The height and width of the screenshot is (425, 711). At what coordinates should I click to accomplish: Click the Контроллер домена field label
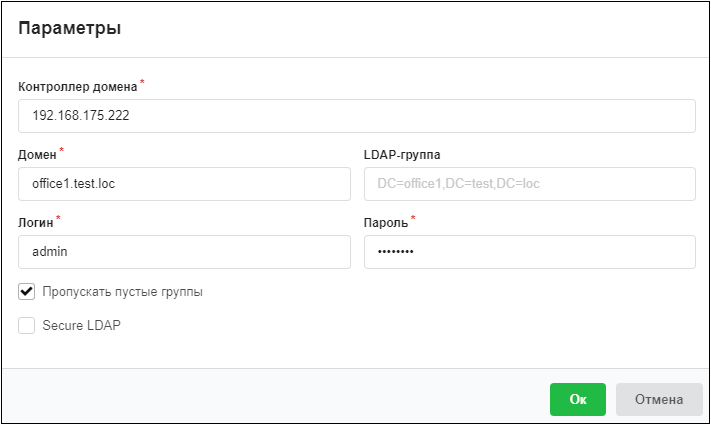tap(78, 87)
